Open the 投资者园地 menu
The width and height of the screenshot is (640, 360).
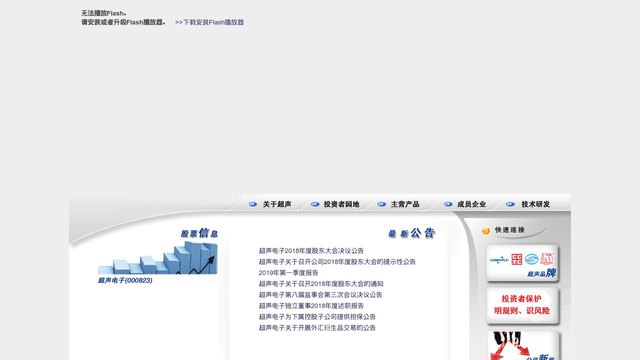pyautogui.click(x=341, y=204)
